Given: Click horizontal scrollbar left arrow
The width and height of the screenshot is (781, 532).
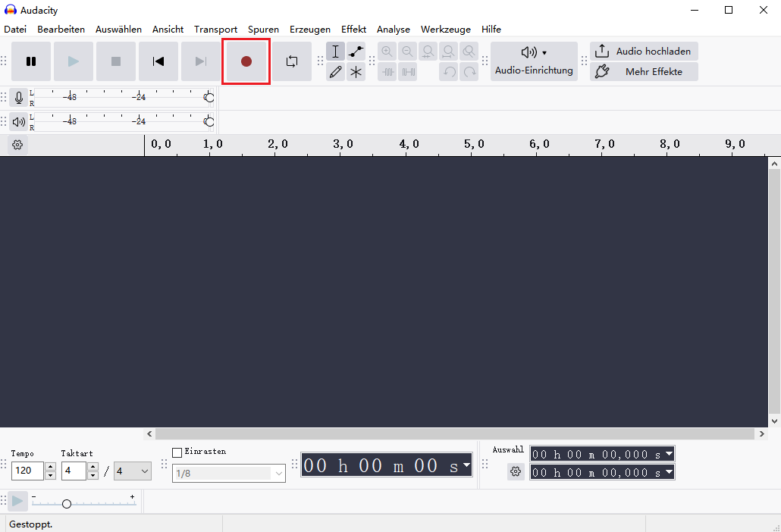Looking at the screenshot, I should click(x=149, y=434).
